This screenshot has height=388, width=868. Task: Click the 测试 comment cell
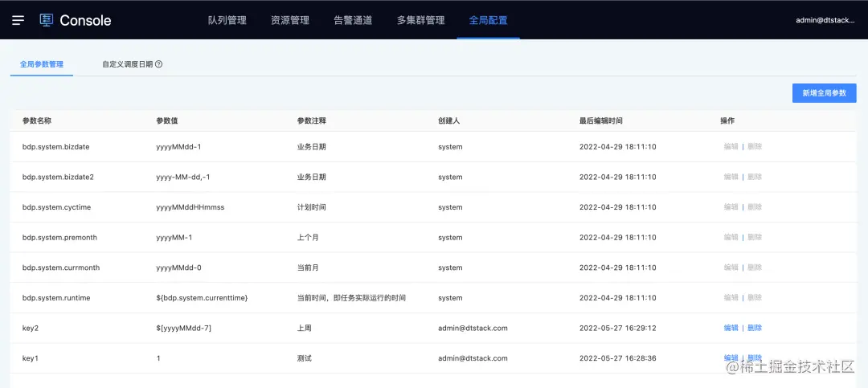[304, 358]
